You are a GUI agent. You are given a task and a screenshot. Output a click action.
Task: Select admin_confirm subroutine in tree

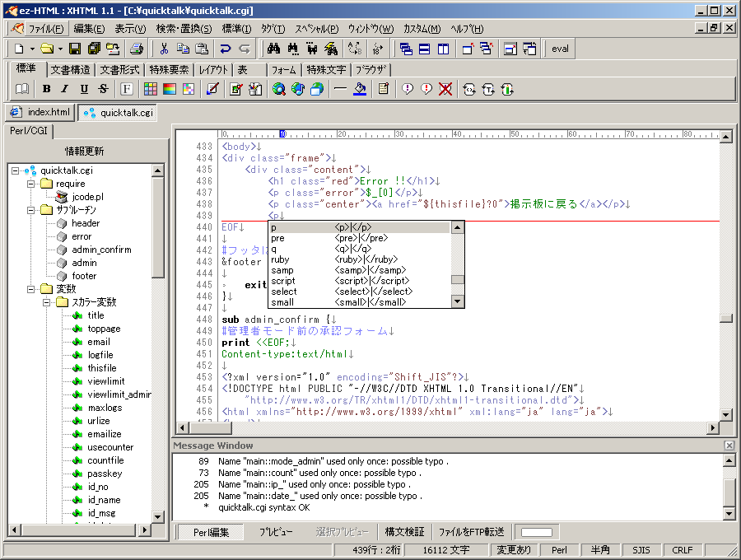[x=101, y=250]
